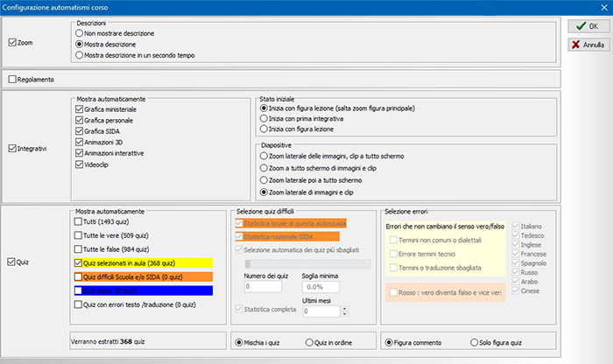
Task: Check 'Tutte le vere (509 quiz)'
Action: pos(79,234)
